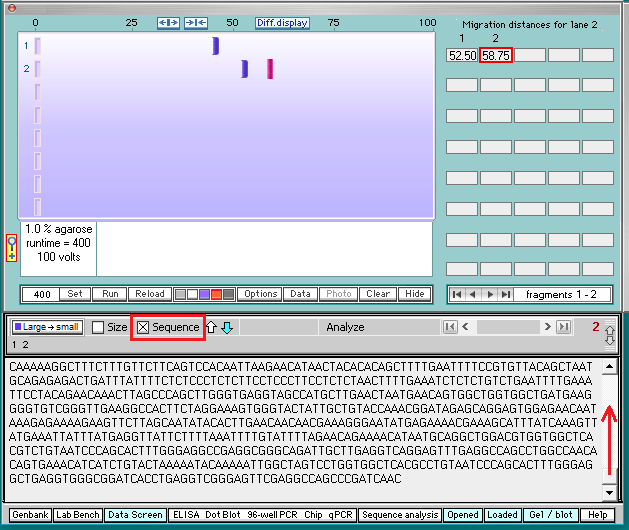Click the Reload button
629x530 pixels.
click(149, 294)
